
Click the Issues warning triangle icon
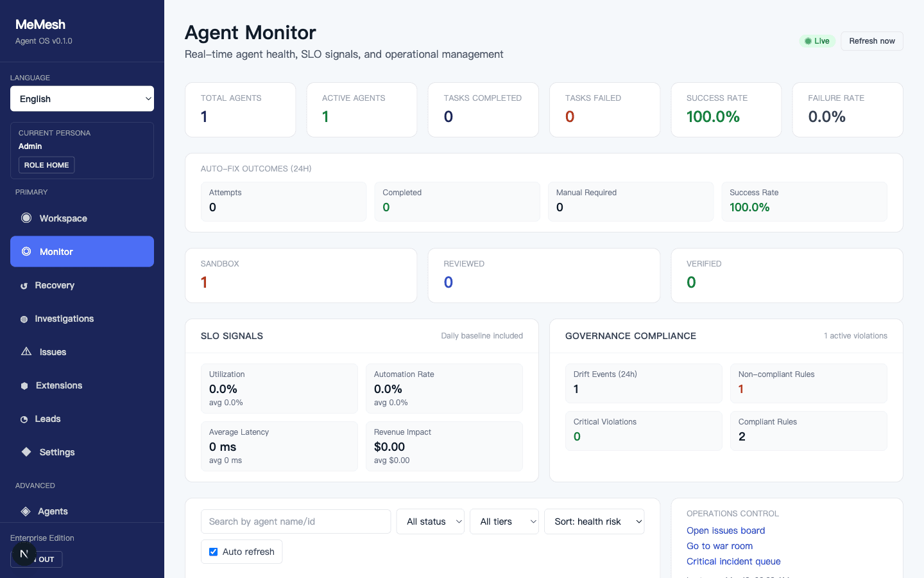point(26,351)
